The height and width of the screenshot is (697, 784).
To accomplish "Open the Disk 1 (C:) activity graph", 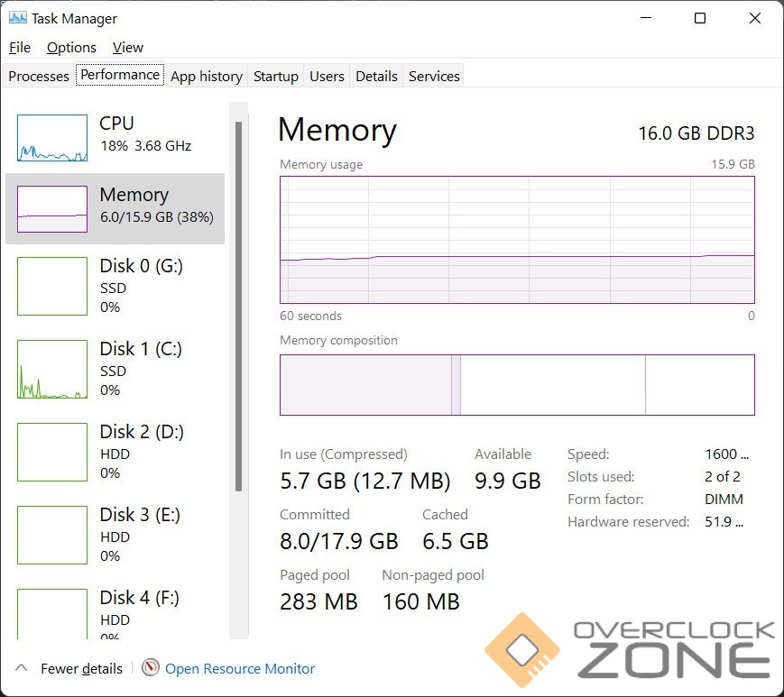I will click(x=52, y=369).
